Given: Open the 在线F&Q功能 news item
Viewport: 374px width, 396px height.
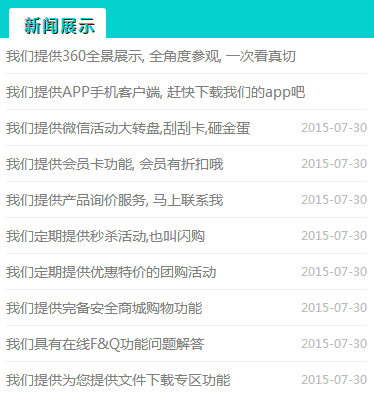Looking at the screenshot, I should pyautogui.click(x=105, y=344).
